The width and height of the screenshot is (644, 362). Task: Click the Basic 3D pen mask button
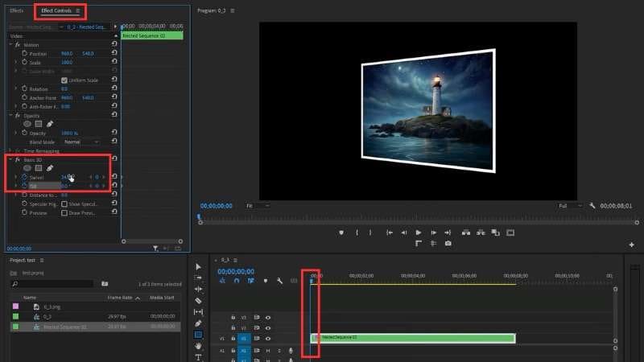point(50,168)
